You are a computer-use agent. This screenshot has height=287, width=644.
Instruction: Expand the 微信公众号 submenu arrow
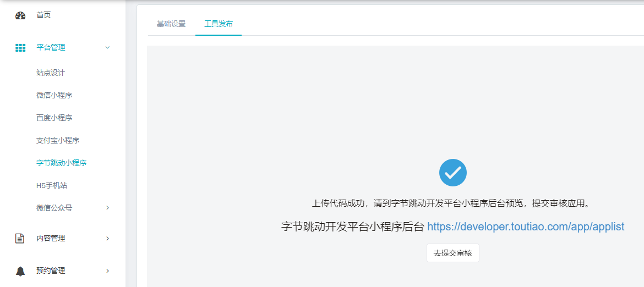pyautogui.click(x=107, y=208)
